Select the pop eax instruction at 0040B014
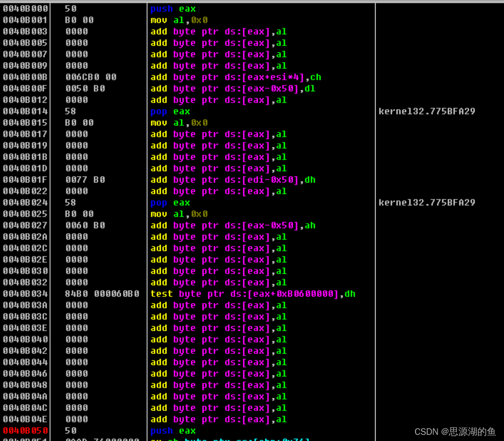The image size is (504, 441). 170,112
